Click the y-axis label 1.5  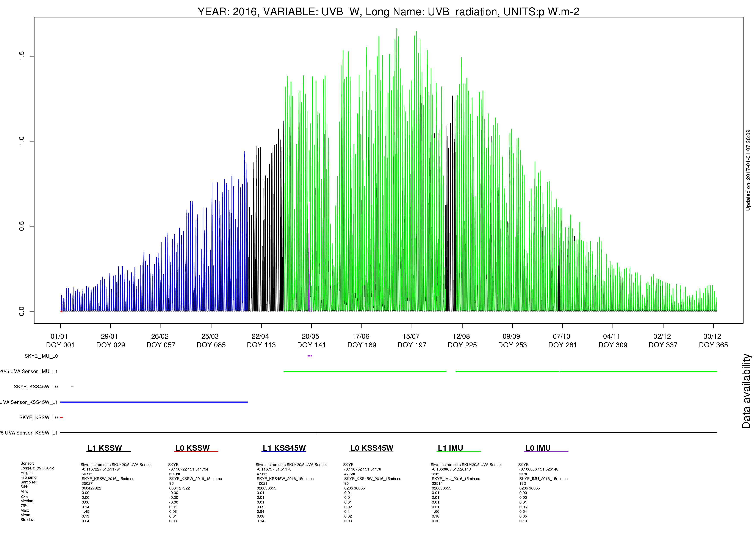(22, 56)
